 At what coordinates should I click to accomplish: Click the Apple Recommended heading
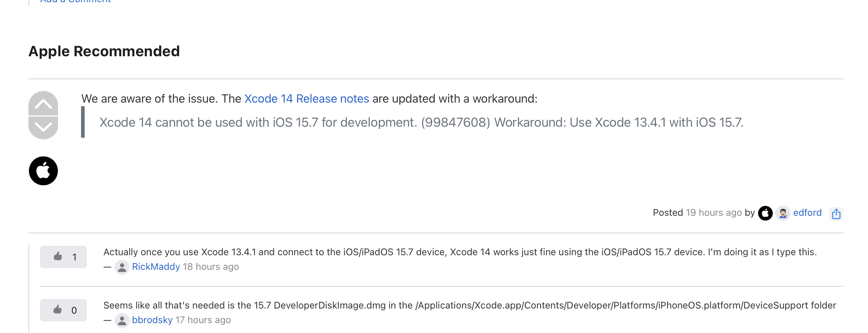pyautogui.click(x=104, y=51)
